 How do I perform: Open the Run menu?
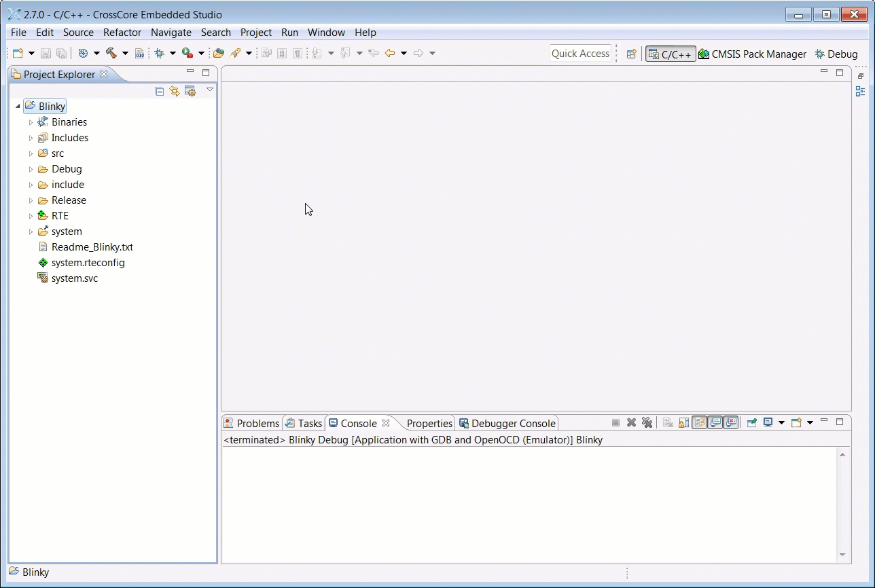(289, 32)
